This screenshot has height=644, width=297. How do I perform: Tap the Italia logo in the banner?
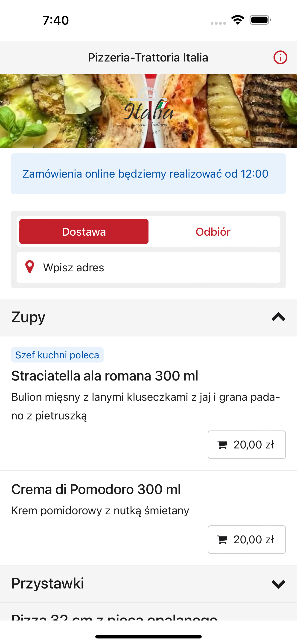(x=148, y=111)
